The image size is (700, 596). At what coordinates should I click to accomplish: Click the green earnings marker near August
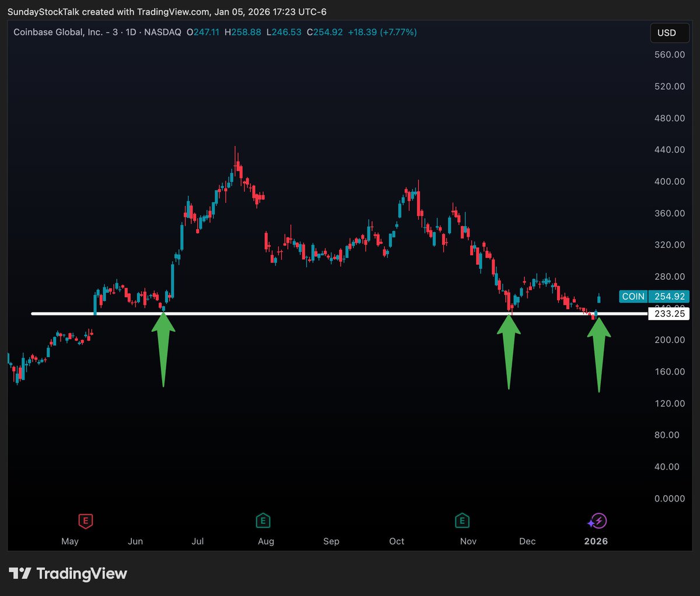click(x=263, y=521)
